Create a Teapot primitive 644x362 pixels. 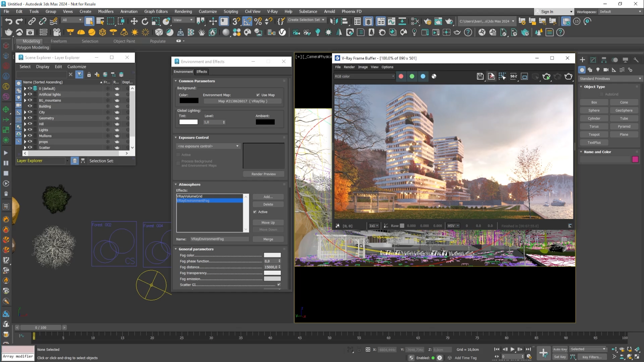click(594, 134)
